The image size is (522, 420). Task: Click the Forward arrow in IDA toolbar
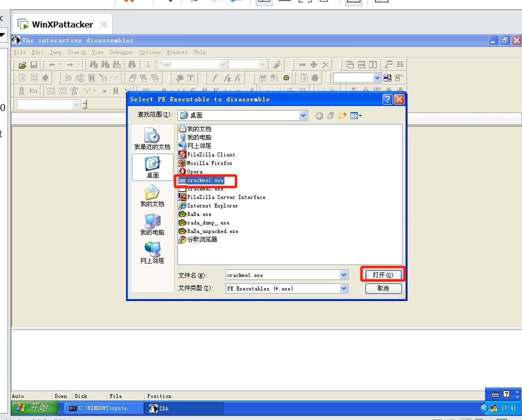[70, 65]
